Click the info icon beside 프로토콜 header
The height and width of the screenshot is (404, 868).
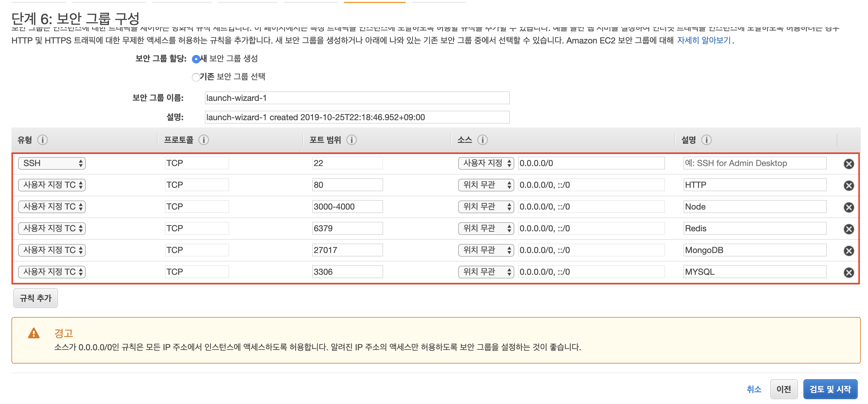[203, 139]
